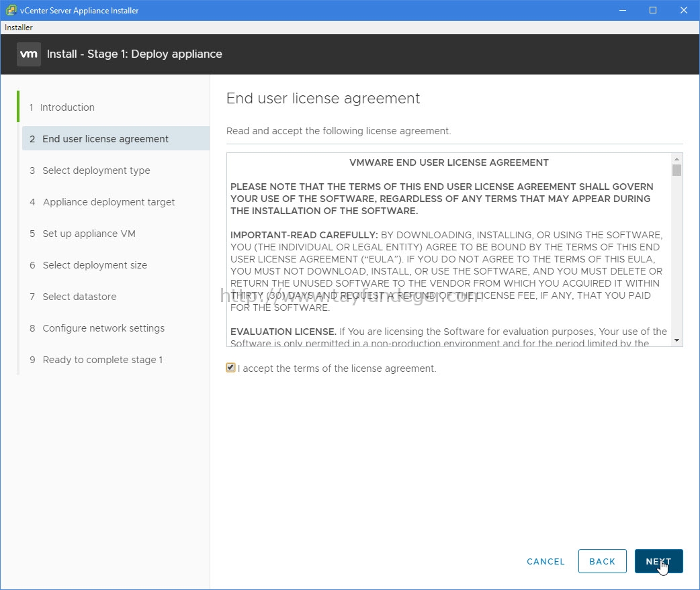Image resolution: width=700 pixels, height=590 pixels.
Task: Uncheck the accept license terms checkbox
Action: tap(230, 367)
